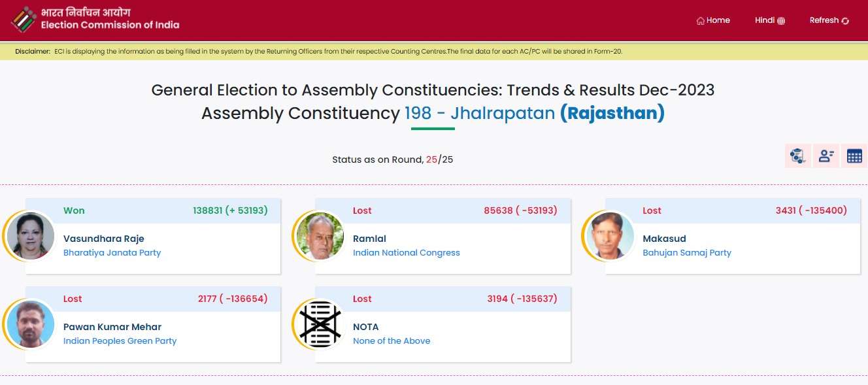Click Vasundhara Raje's candidate photo
This screenshot has height=385, width=868.
[29, 236]
